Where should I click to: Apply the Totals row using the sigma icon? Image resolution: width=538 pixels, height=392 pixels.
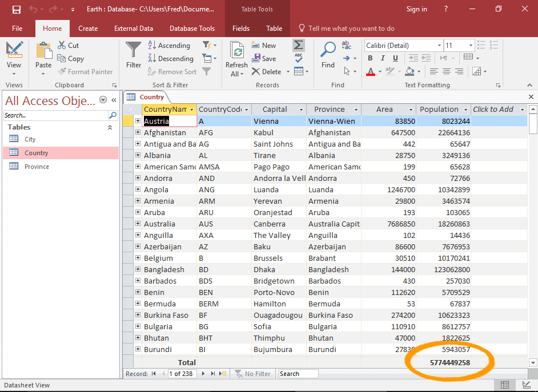tap(300, 45)
